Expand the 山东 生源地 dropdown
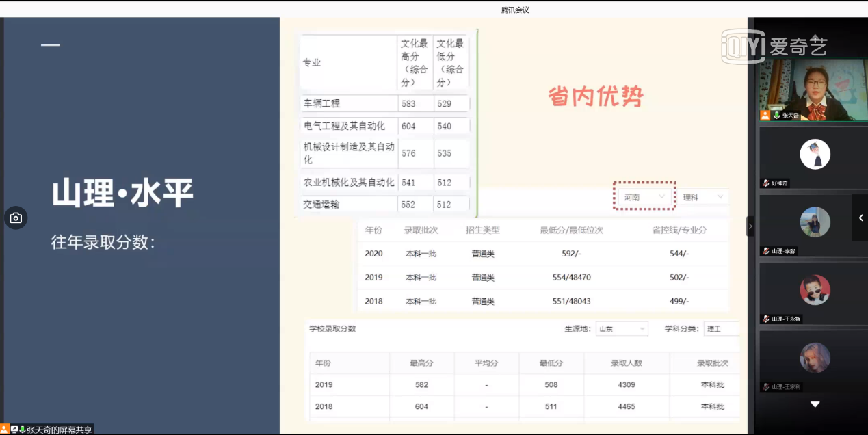The height and width of the screenshot is (435, 868). click(621, 329)
